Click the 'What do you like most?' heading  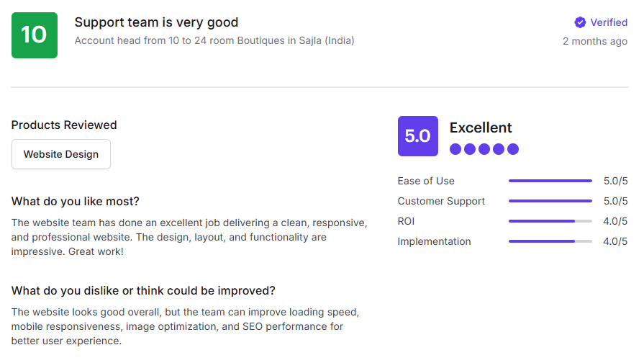pos(76,201)
